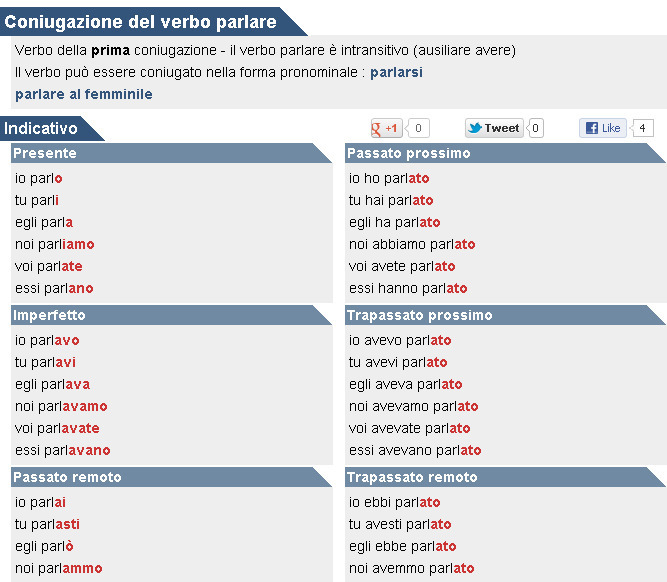This screenshot has height=582, width=667.
Task: Click the Tweet count bubble
Action: tap(536, 128)
